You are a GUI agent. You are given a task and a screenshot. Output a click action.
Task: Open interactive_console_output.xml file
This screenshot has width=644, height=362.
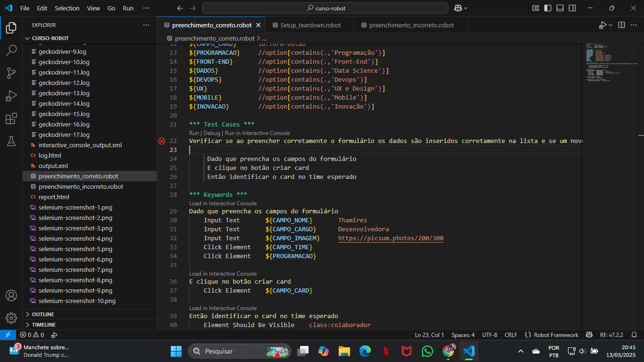coord(80,145)
